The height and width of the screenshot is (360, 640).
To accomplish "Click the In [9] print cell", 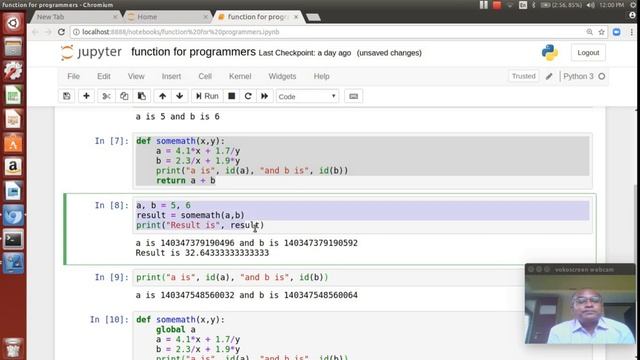I will pos(362,278).
